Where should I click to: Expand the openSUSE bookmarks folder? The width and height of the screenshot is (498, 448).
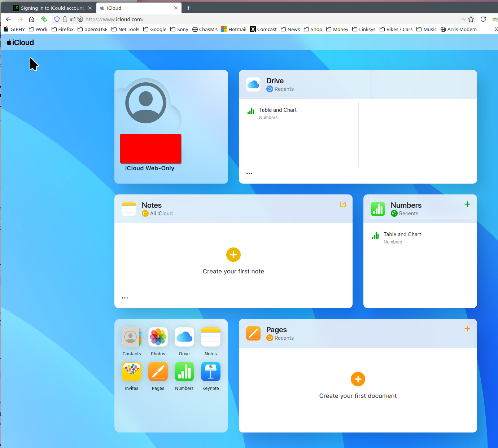(x=92, y=29)
